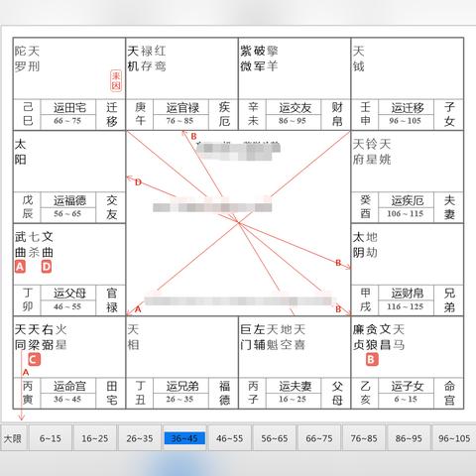476x476 pixels.
Task: Click the 运田宅 palace label
Action: tap(69, 108)
